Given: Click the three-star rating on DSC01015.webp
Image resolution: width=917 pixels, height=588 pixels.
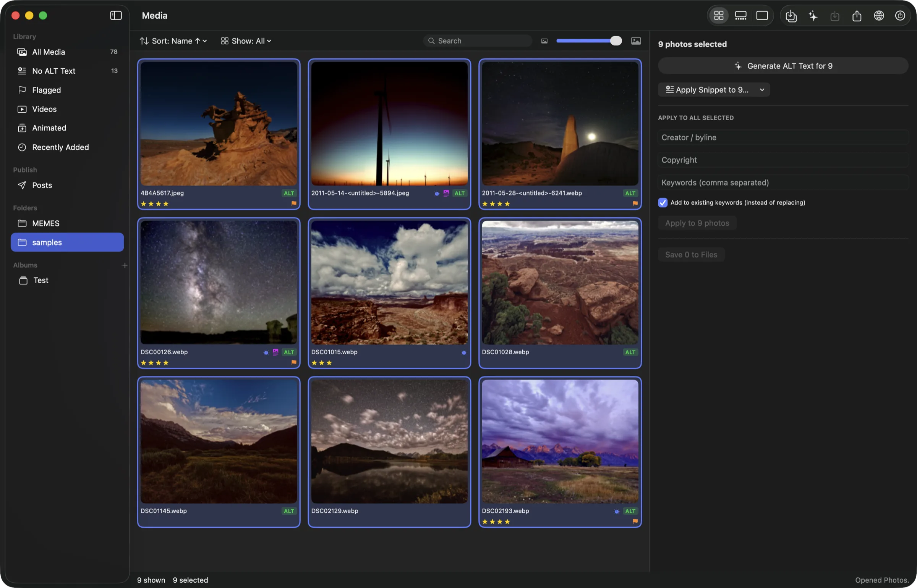Looking at the screenshot, I should 321,363.
